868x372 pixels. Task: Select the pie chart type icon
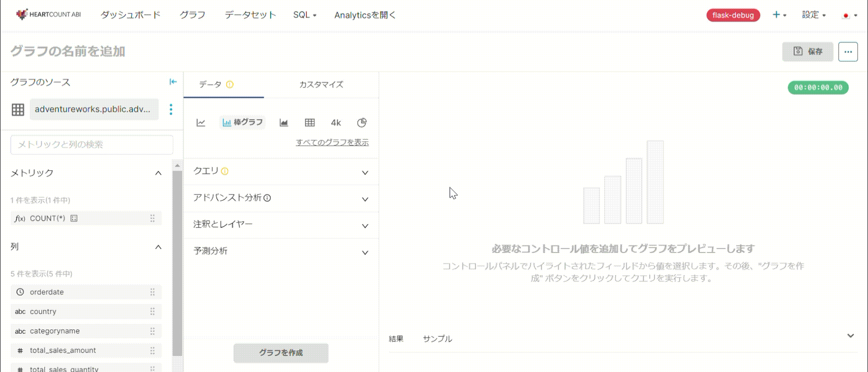click(x=362, y=123)
